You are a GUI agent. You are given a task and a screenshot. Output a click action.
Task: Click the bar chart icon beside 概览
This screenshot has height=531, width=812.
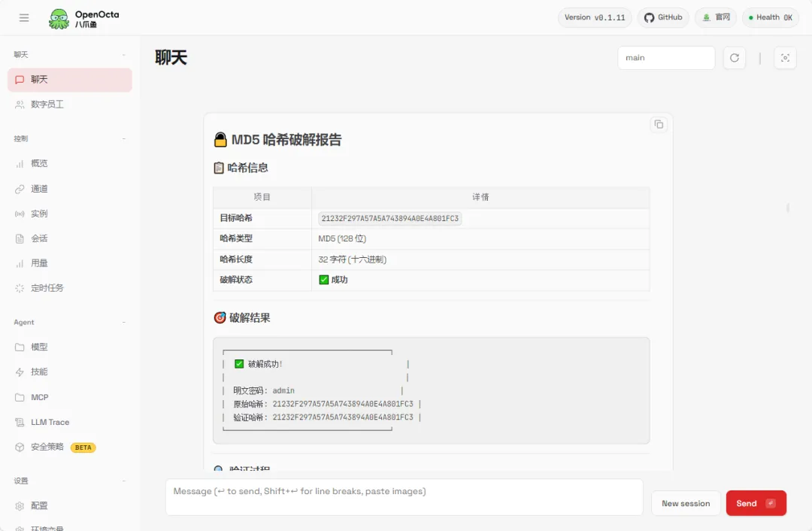point(20,164)
